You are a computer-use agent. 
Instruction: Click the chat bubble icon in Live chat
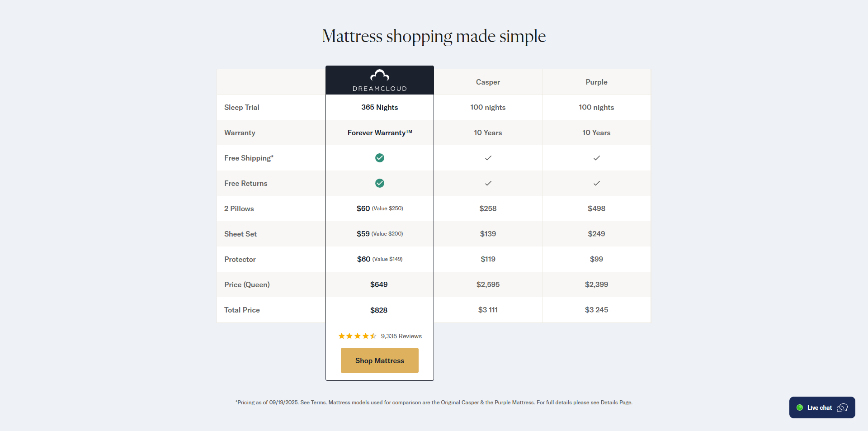843,407
